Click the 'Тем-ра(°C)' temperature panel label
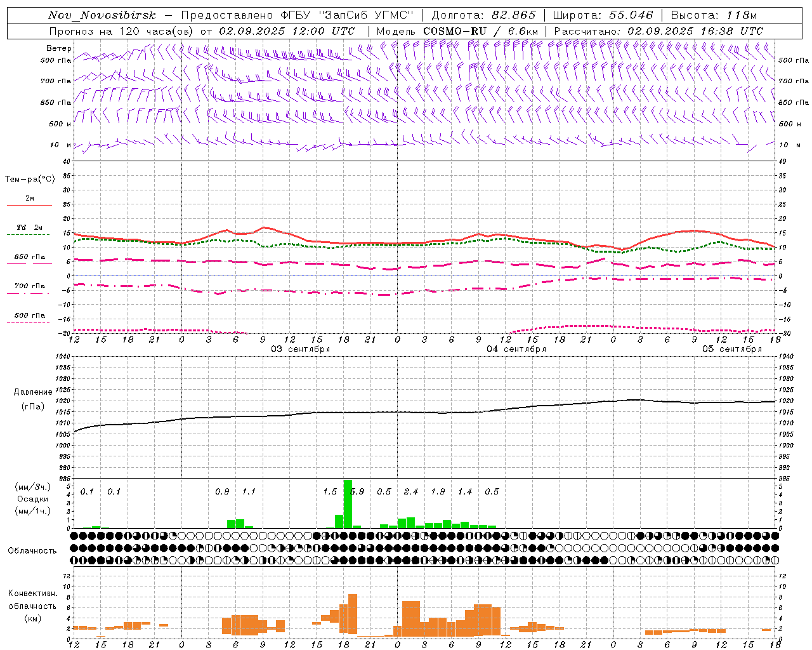This screenshot has width=812, height=650. point(30,180)
